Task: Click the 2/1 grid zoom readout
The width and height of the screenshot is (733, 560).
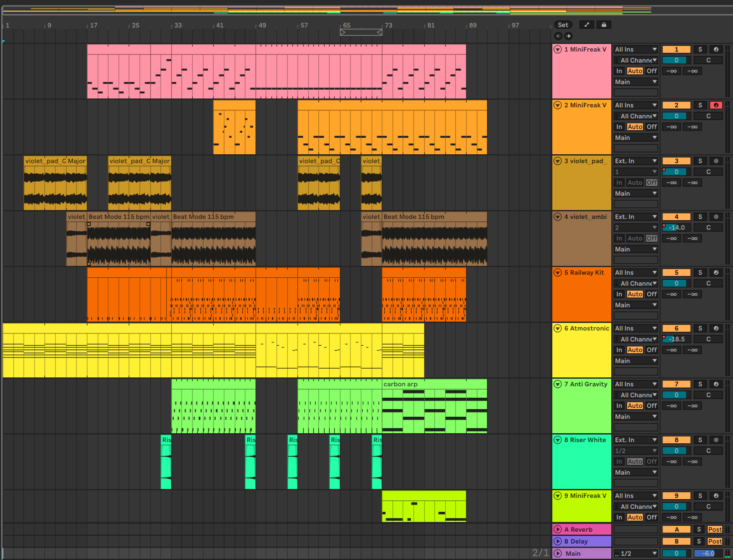Action: point(540,553)
